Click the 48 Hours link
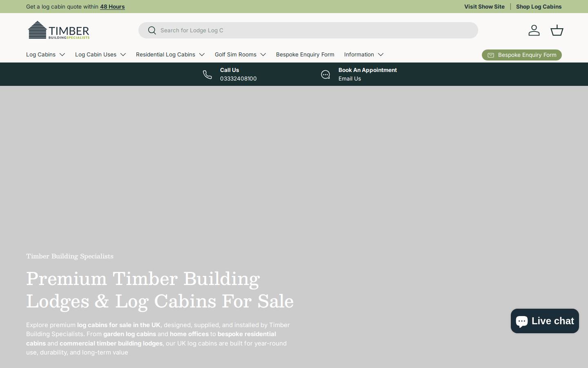Image resolution: width=588 pixels, height=368 pixels. coord(112,7)
